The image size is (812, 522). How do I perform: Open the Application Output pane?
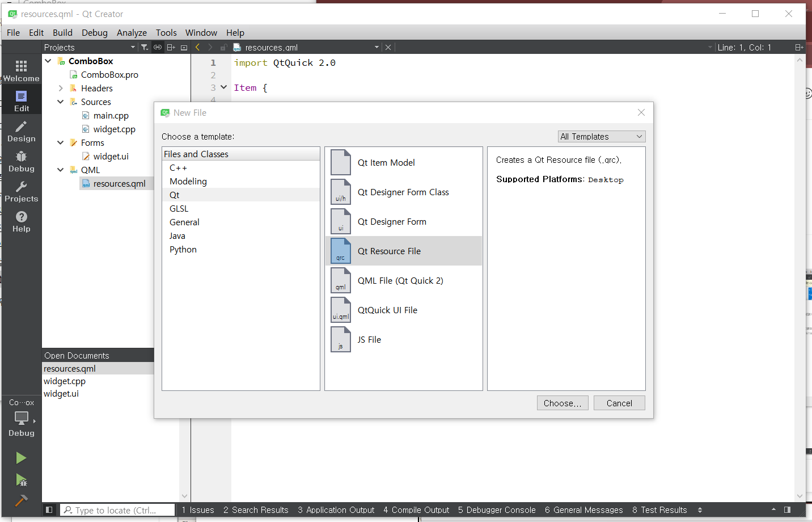tap(336, 510)
